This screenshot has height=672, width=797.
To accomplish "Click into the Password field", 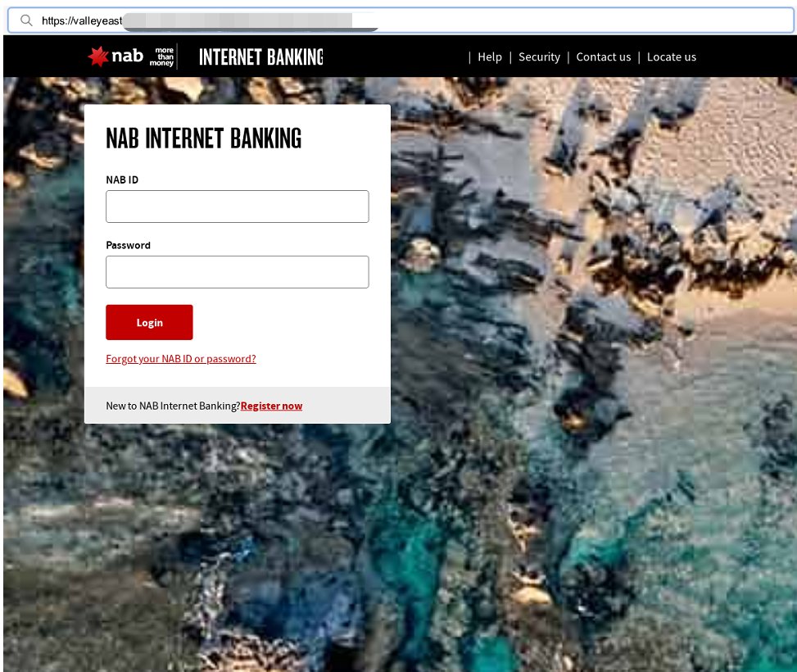I will tap(238, 272).
